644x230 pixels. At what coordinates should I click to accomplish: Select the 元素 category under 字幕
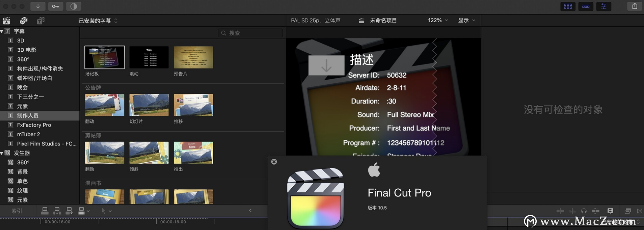pos(40,106)
